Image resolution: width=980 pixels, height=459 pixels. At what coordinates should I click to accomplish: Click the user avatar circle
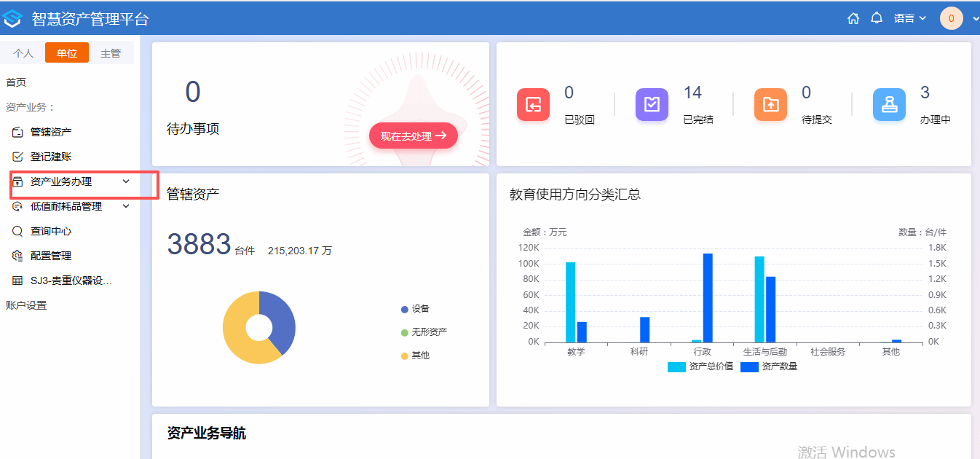[952, 18]
